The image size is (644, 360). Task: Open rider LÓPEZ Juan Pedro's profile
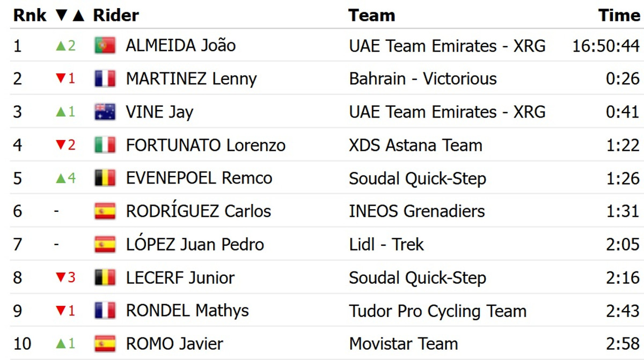pyautogui.click(x=195, y=245)
